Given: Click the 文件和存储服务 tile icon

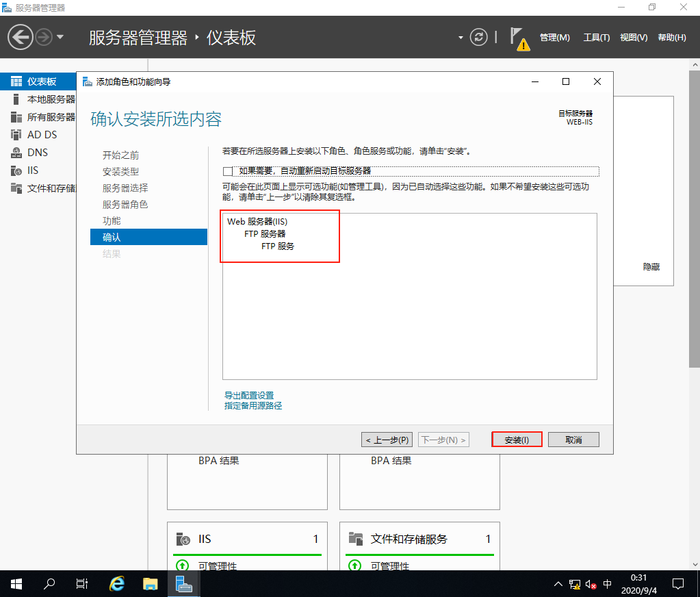Looking at the screenshot, I should tap(356, 539).
